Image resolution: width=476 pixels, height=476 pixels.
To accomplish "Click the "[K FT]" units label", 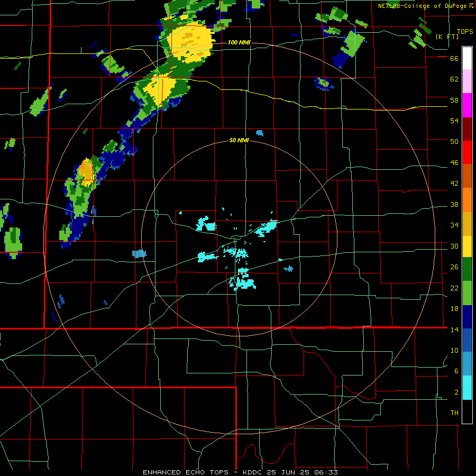I will click(x=447, y=36).
